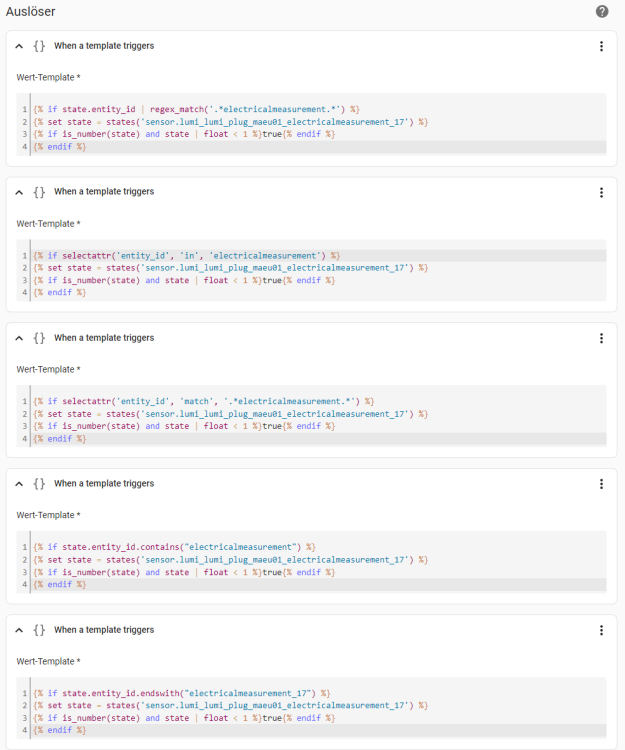
Task: Click 'When a template triggers' title of regex_match card
Action: coord(104,46)
